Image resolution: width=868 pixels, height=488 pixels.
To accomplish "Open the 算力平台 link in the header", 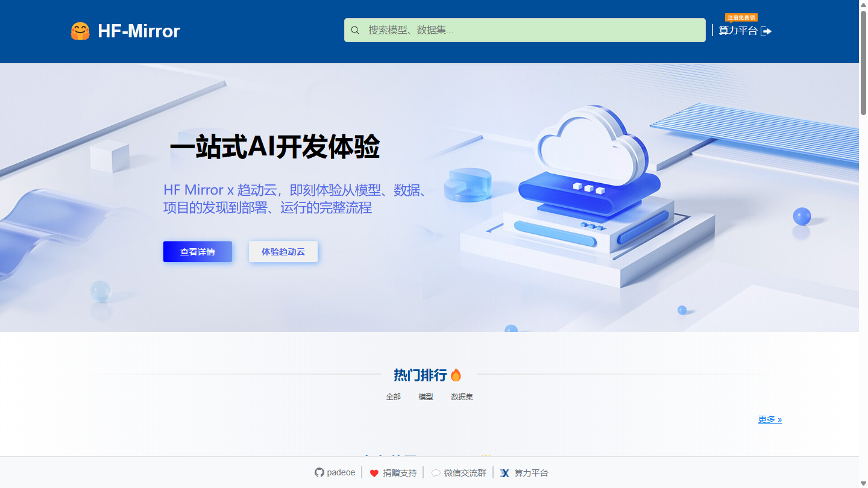I will tap(745, 31).
